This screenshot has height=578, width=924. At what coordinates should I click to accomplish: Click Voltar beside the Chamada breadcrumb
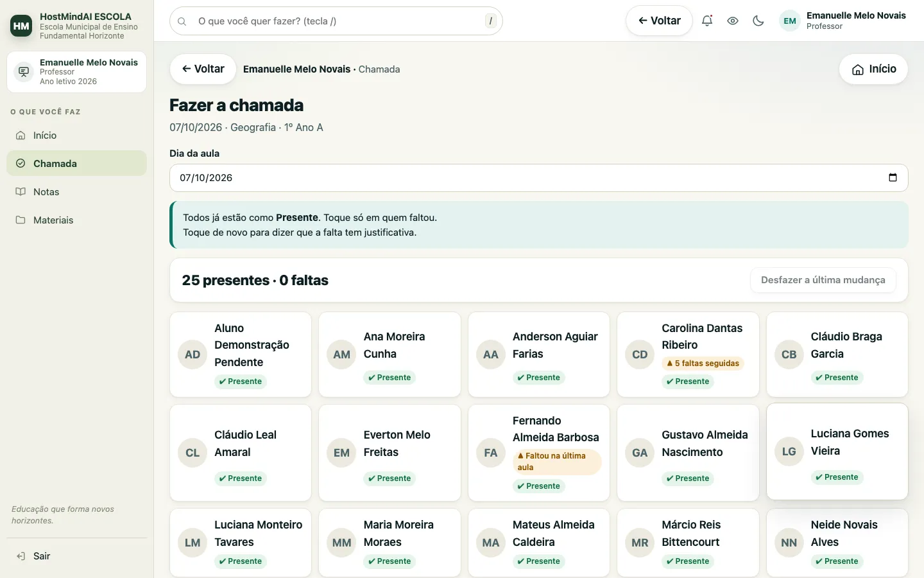click(x=203, y=69)
